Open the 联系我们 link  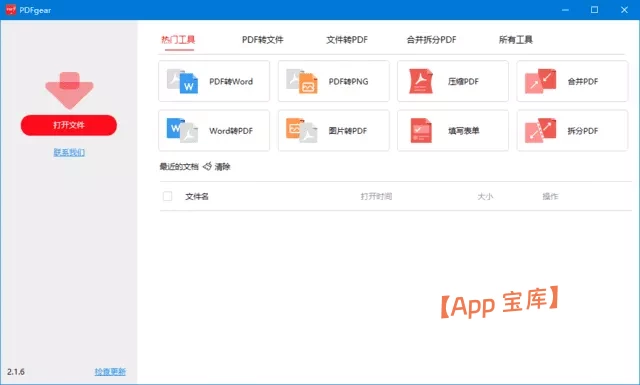[69, 152]
